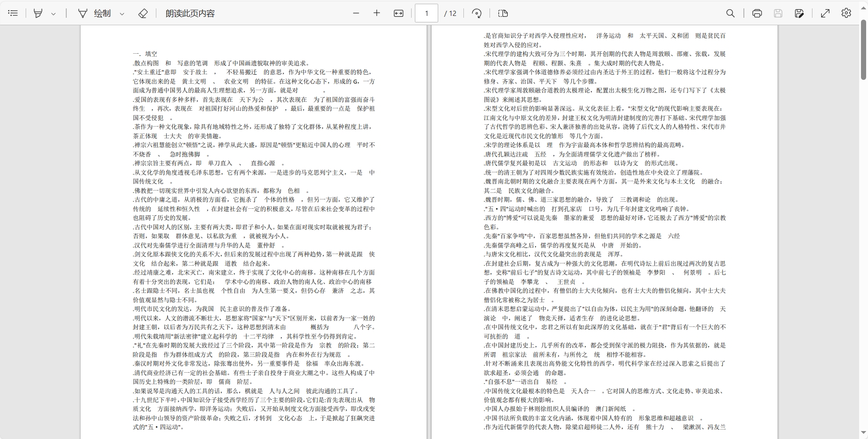
Task: Select the 绘制 draw tool
Action: tap(95, 13)
